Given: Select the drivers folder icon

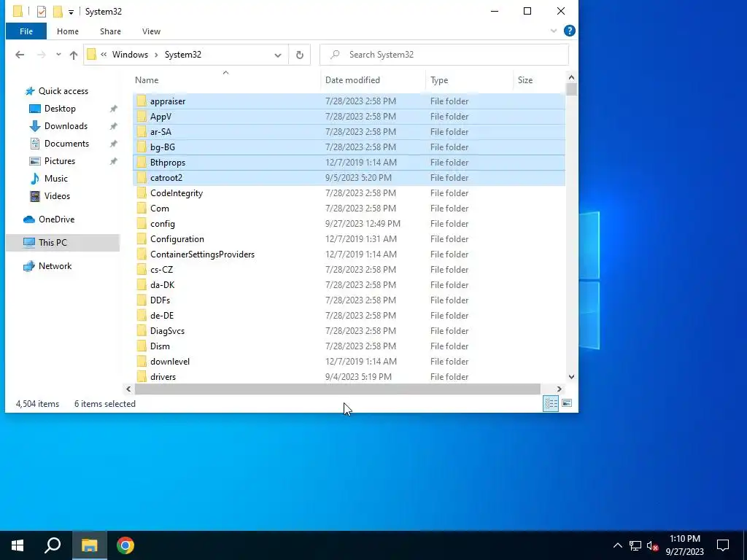Looking at the screenshot, I should (142, 377).
